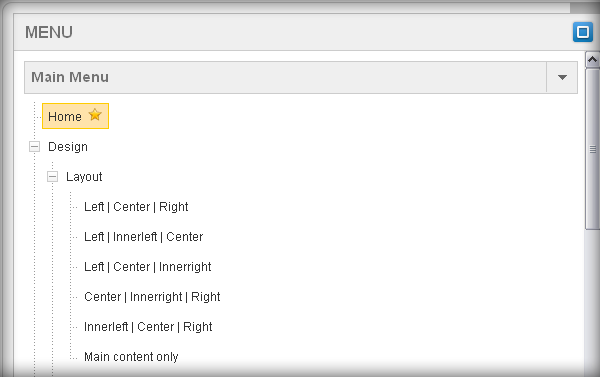Screen dimensions: 600x377
Task: Select the Home menu item
Action: click(75, 116)
